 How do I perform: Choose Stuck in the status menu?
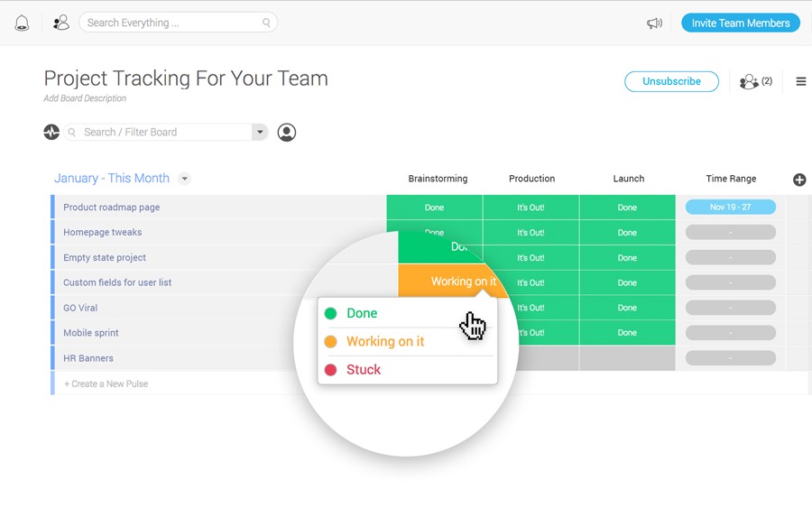click(407, 369)
